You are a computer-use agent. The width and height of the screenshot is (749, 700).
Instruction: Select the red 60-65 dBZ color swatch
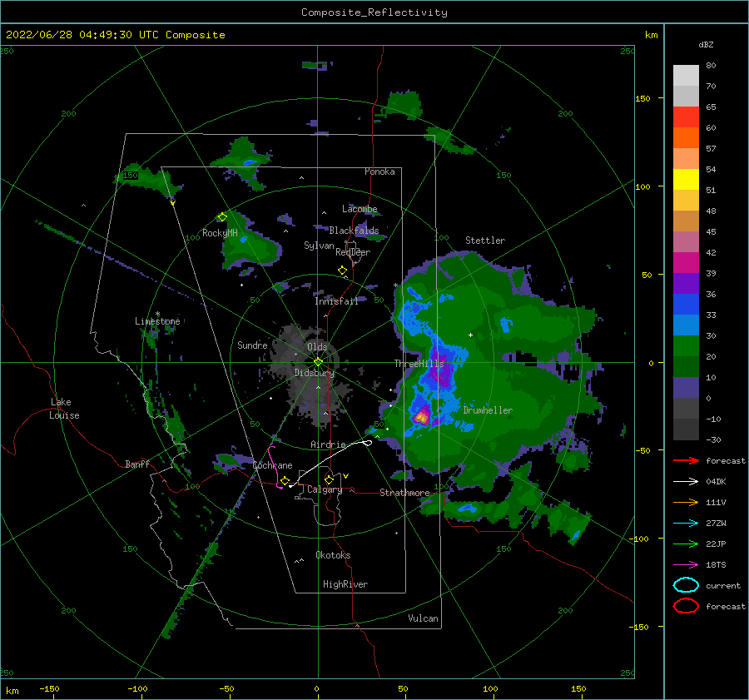686,117
